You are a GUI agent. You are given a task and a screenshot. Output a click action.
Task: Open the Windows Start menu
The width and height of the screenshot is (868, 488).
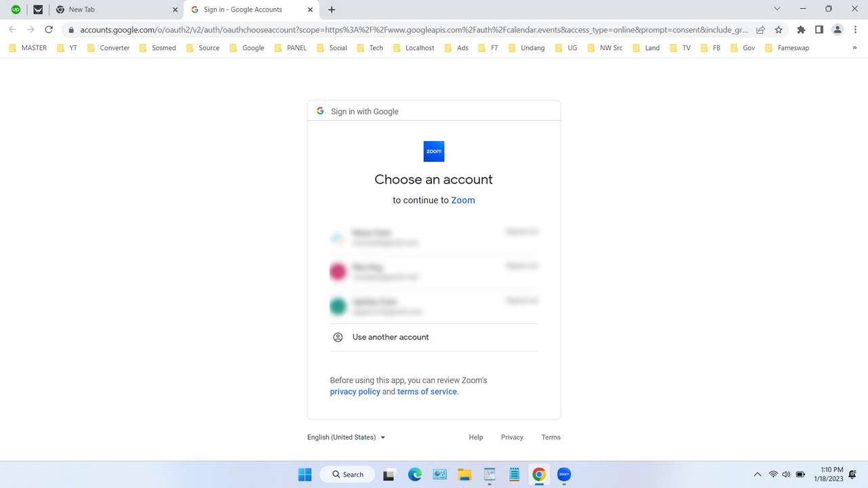tap(304, 474)
